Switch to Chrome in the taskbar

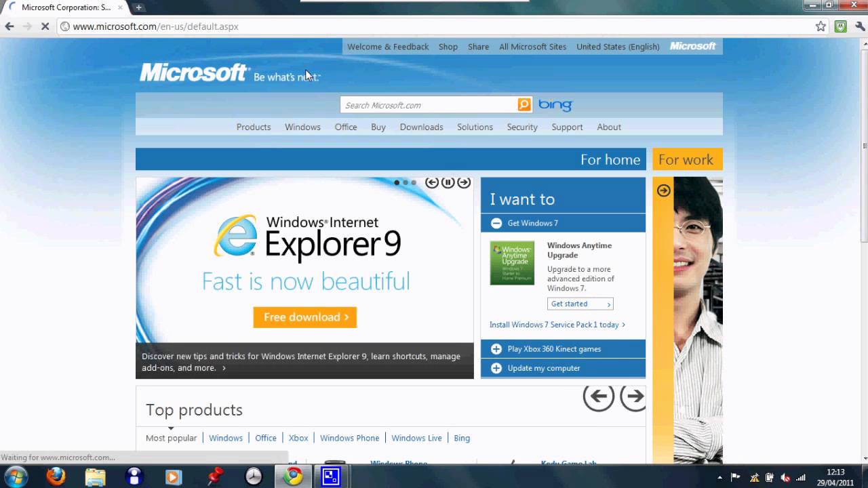click(293, 476)
